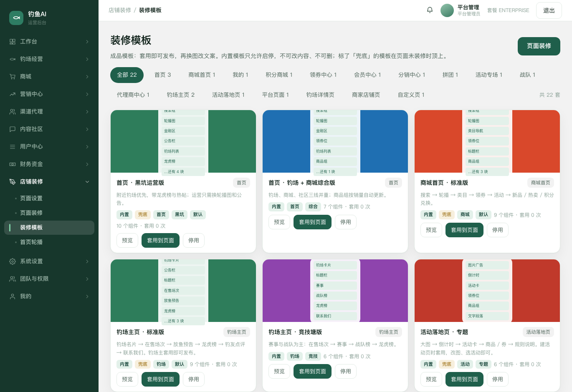Expand the 商城 menu chevron

pyautogui.click(x=87, y=77)
